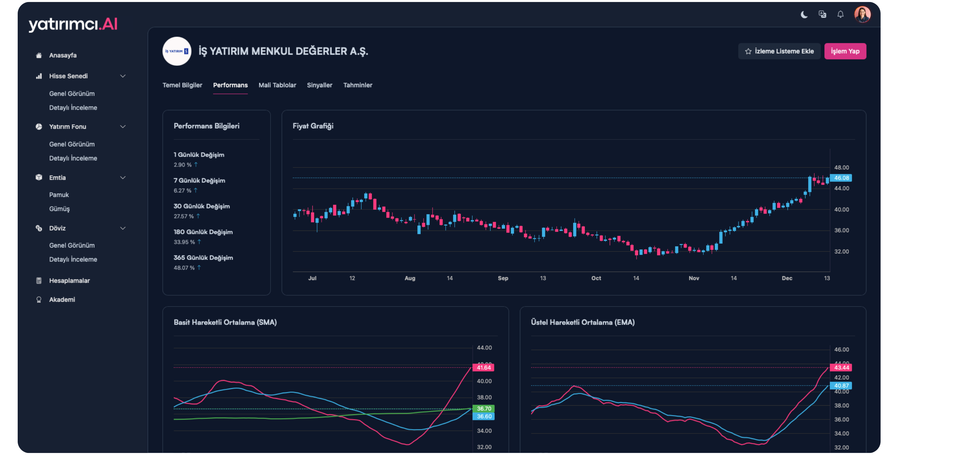The width and height of the screenshot is (980, 455).
Task: Click the İş Yatırım company logo
Action: tap(177, 51)
